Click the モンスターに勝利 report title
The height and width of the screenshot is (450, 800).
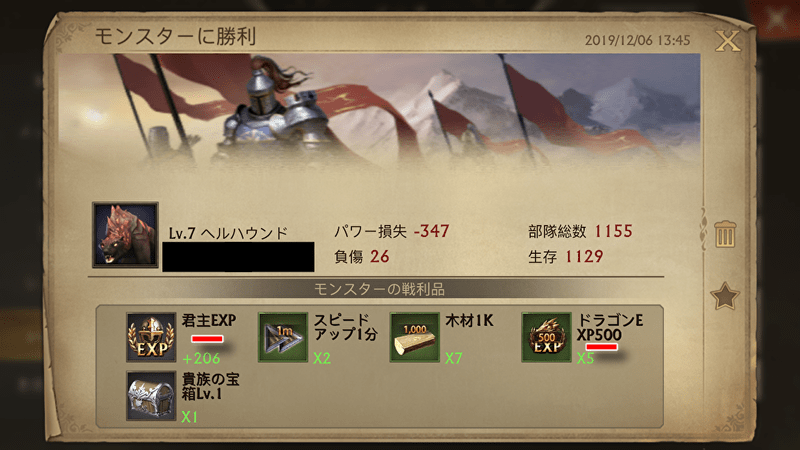[175, 36]
